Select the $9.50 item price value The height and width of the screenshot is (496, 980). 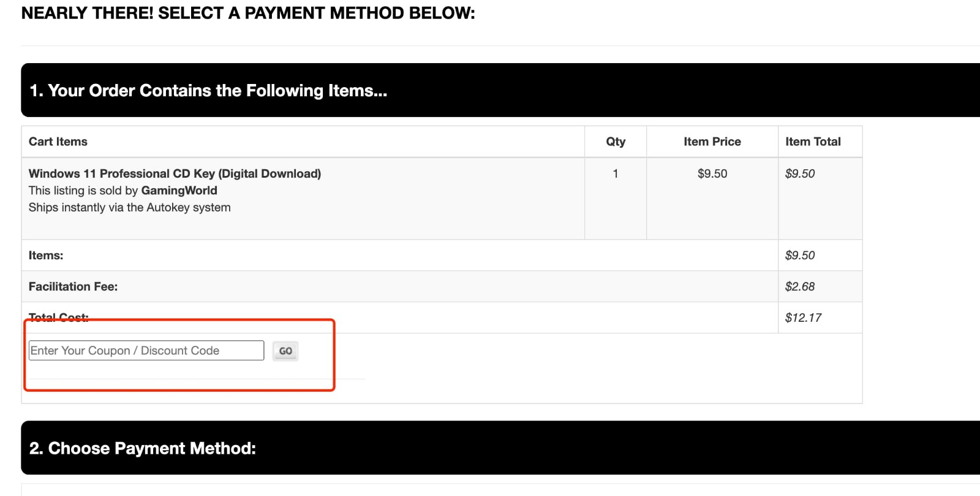712,174
